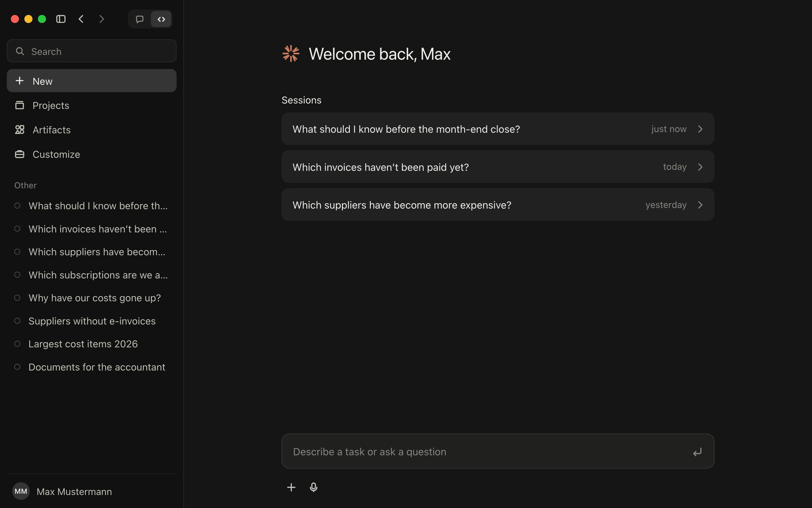812x508 pixels.
Task: Open 'Suppliers without e-invoices' chat
Action: point(92,321)
